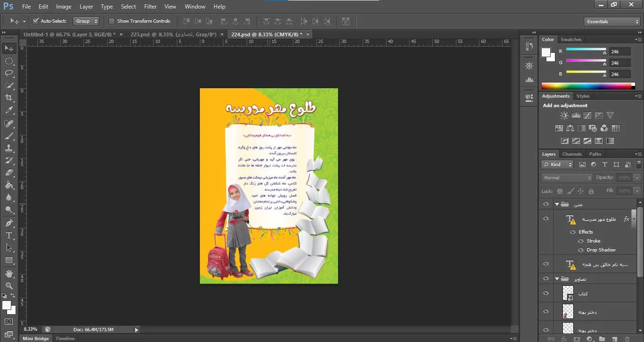The image size is (644, 342).
Task: Open the Auto-Select Group dropdown
Action: [x=86, y=21]
